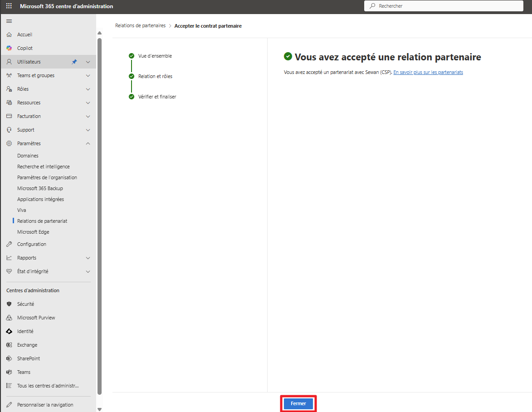The image size is (532, 412).
Task: Click the Paramètres gear icon
Action: click(x=9, y=143)
